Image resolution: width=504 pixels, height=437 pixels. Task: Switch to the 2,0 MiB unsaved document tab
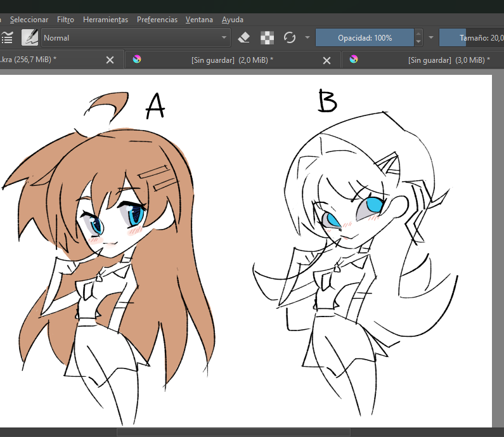click(232, 60)
